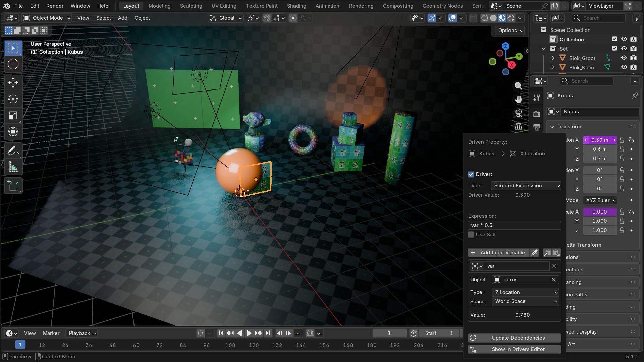Switch to the Shading workspace tab
The image size is (644, 362).
pyautogui.click(x=297, y=6)
